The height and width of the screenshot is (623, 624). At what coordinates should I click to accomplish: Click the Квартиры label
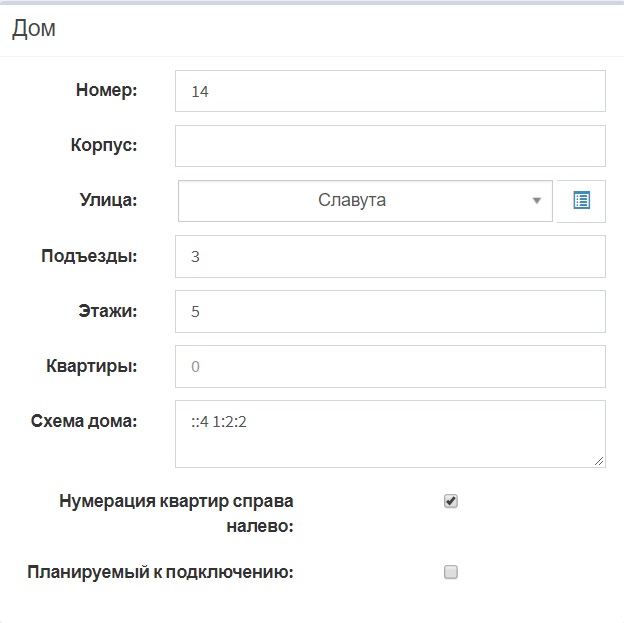pyautogui.click(x=92, y=366)
